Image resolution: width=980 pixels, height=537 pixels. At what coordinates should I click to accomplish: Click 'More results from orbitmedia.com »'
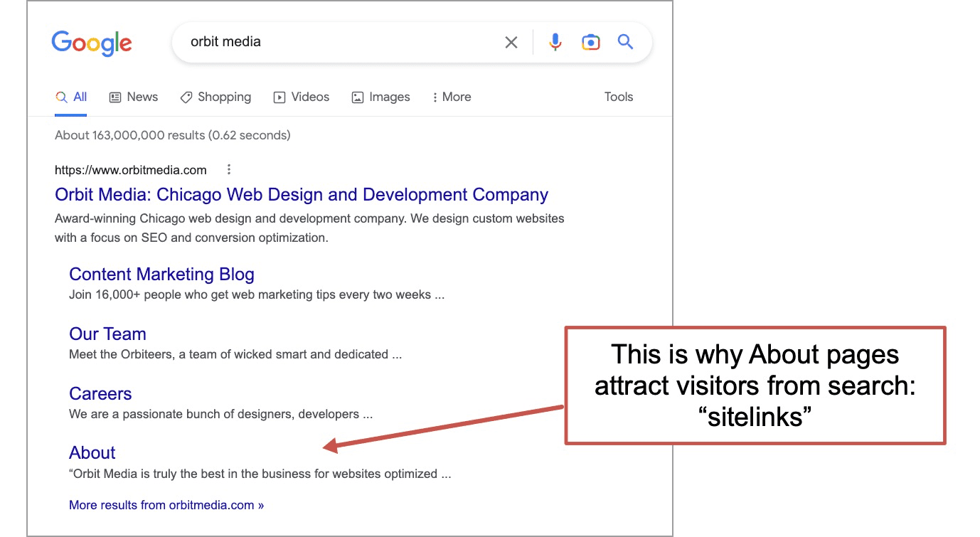166,505
